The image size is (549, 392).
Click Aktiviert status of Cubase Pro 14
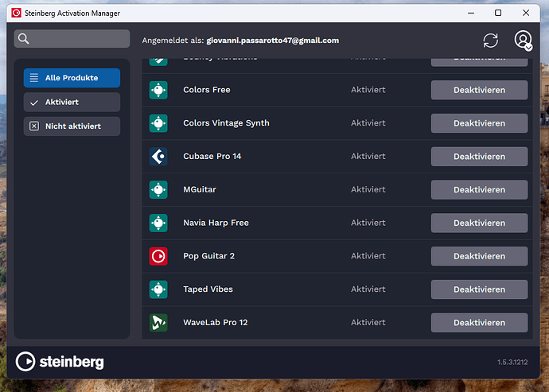coord(368,157)
